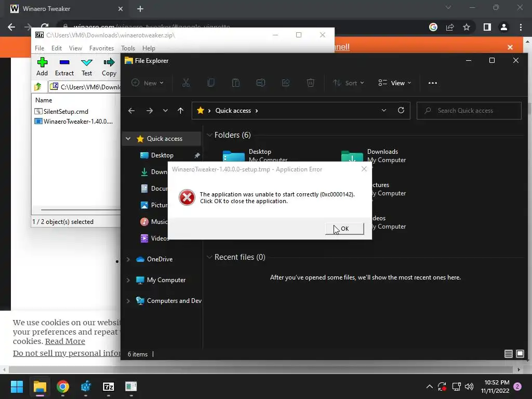Bookmark this page with the star icon
Image resolution: width=532 pixels, height=399 pixels.
[x=467, y=27]
